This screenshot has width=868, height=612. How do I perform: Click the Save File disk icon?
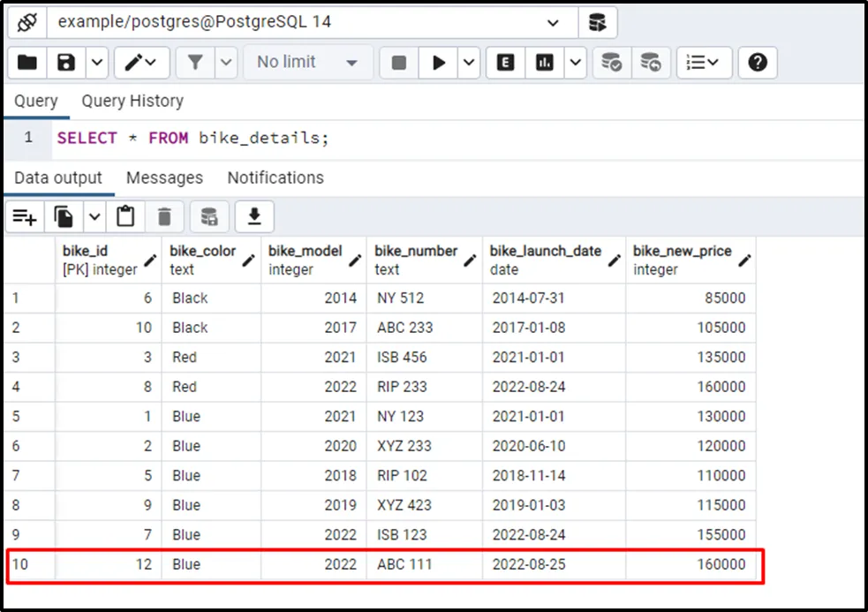tap(66, 63)
